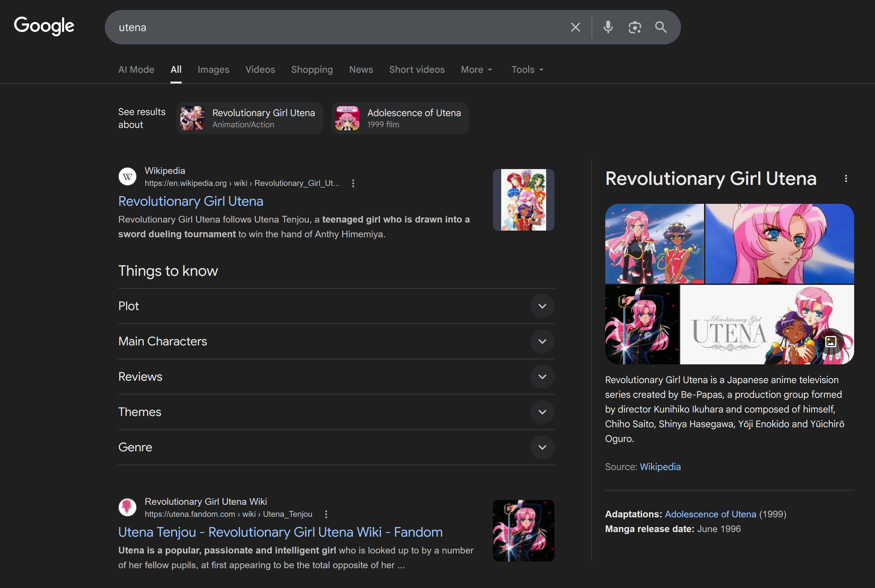Click the search input field containing utena
Viewport: 875px width, 588px height.
(337, 27)
